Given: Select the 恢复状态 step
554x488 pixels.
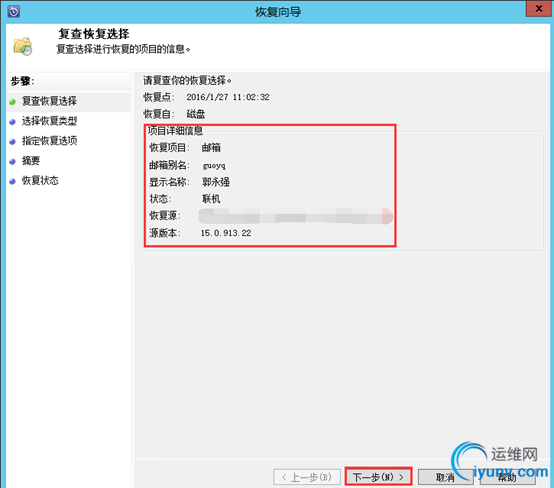Looking at the screenshot, I should tap(40, 181).
